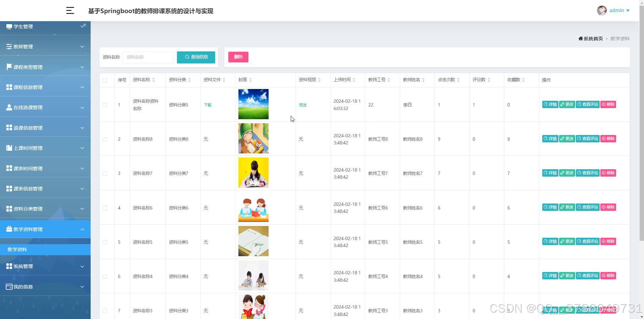Click the 查询信息 search button

[x=196, y=57]
